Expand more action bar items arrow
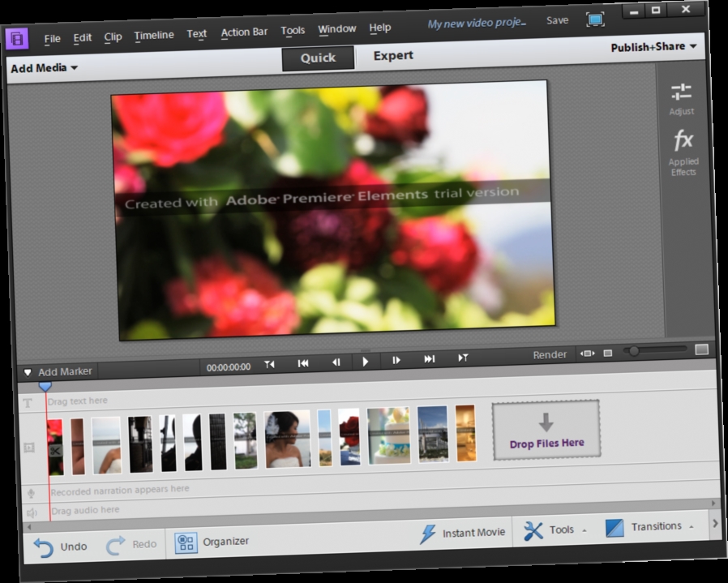Viewport: 728px width, 583px height. [715, 524]
